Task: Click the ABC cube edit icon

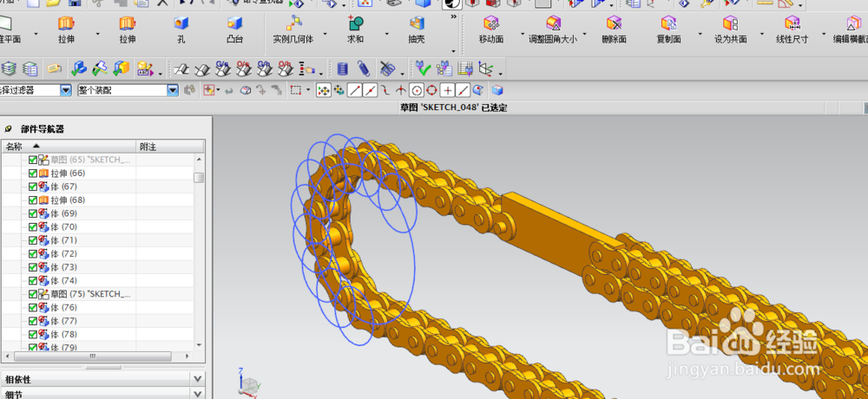Action: coord(145,69)
